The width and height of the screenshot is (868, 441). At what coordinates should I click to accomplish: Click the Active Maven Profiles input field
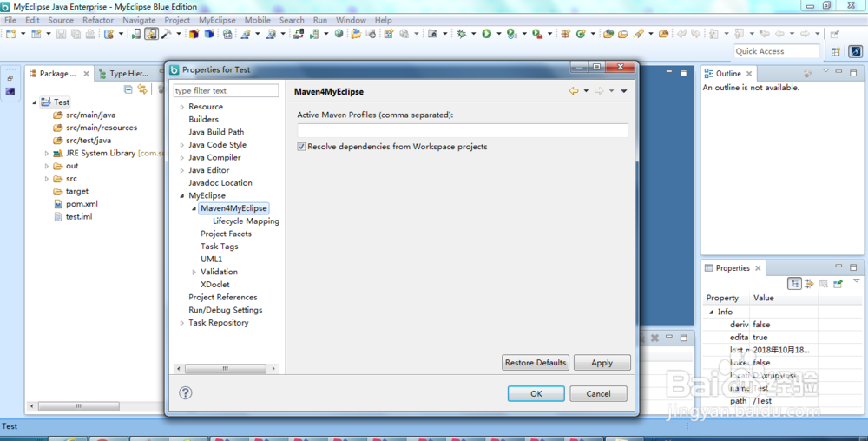click(x=463, y=130)
